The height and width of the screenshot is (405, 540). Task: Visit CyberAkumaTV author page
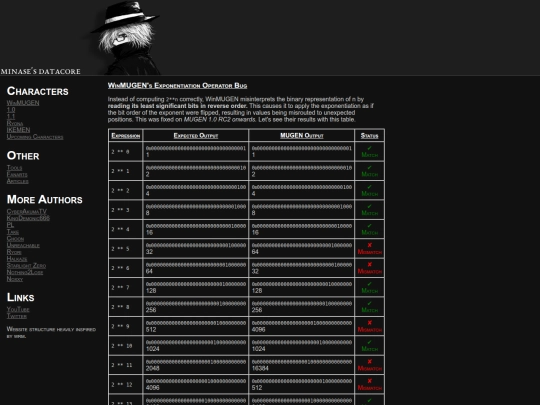tap(27, 211)
